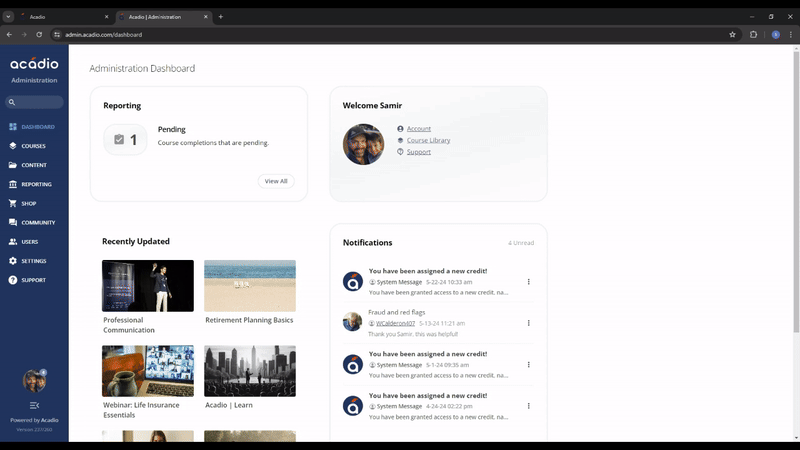The image size is (800, 450).
Task: Click the Content folder icon
Action: (x=13, y=165)
